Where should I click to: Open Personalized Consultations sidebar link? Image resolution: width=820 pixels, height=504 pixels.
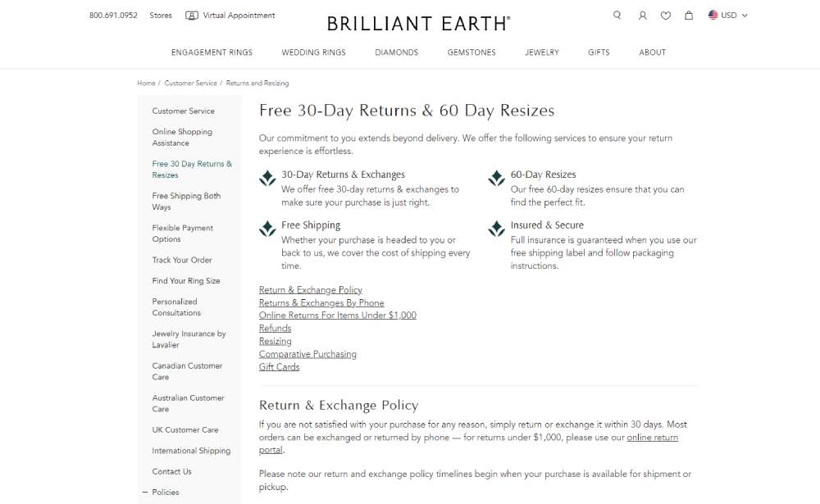[x=176, y=306]
